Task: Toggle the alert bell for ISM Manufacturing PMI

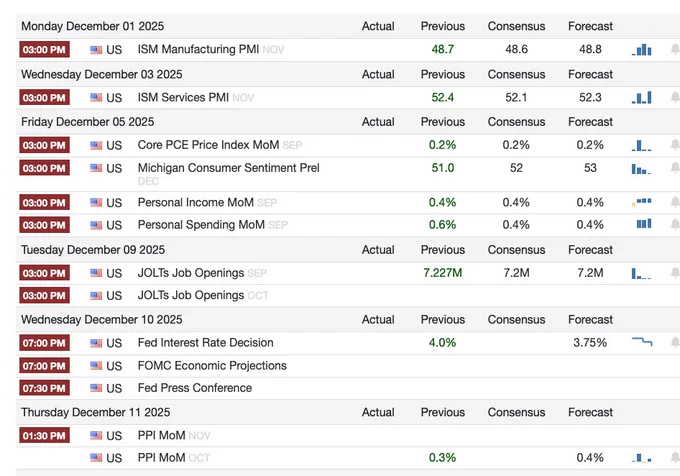Action: pyautogui.click(x=675, y=49)
